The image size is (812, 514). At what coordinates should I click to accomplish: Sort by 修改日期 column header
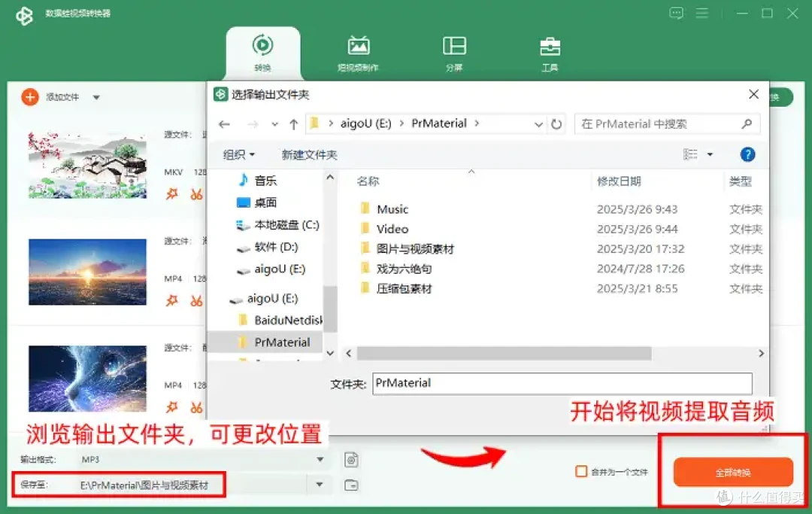click(x=619, y=181)
